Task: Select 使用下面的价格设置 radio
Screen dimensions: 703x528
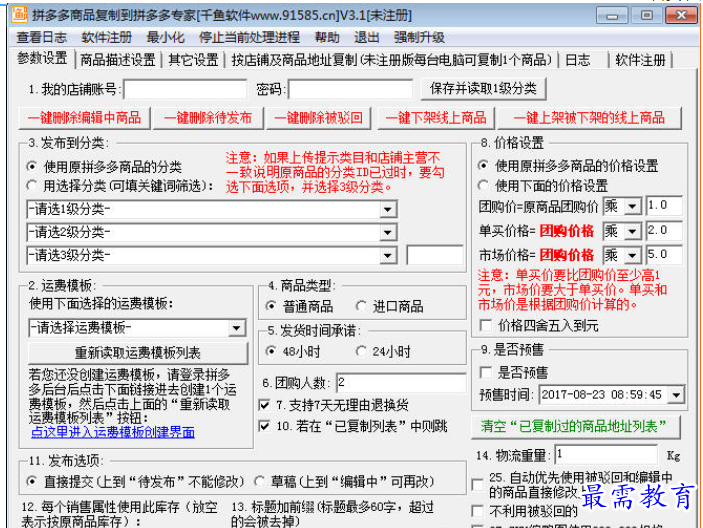Action: 483,185
